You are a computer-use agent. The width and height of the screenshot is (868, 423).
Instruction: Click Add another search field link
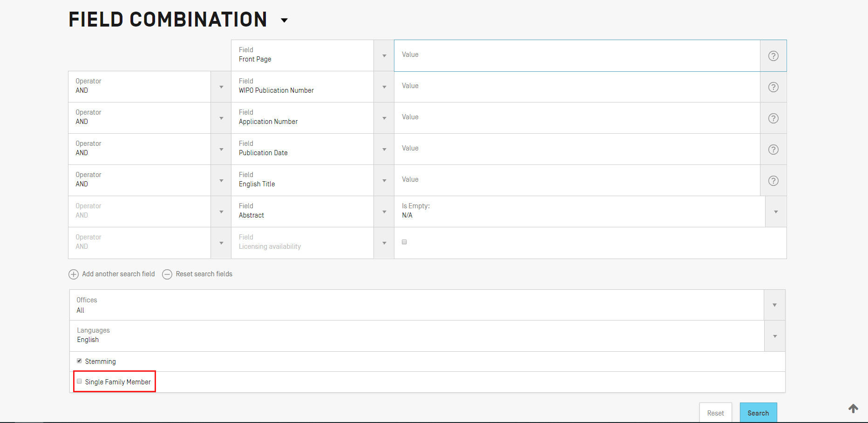click(118, 274)
